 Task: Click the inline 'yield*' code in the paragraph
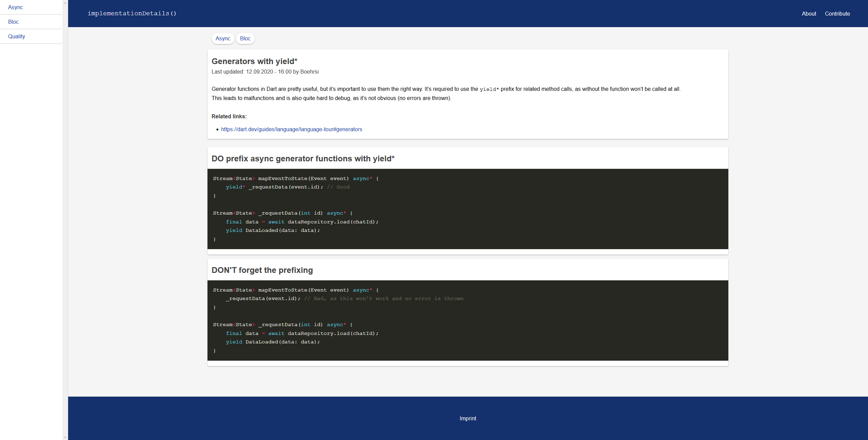489,89
